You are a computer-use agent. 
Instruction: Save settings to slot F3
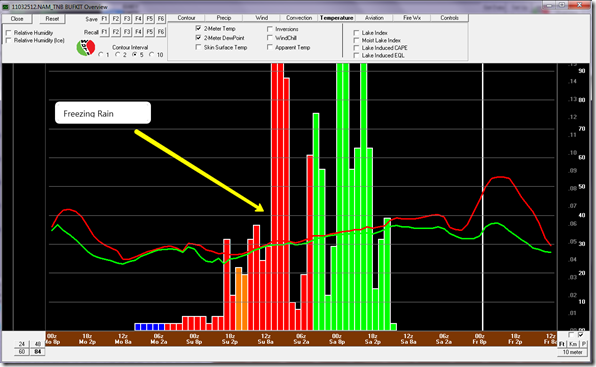click(x=127, y=19)
